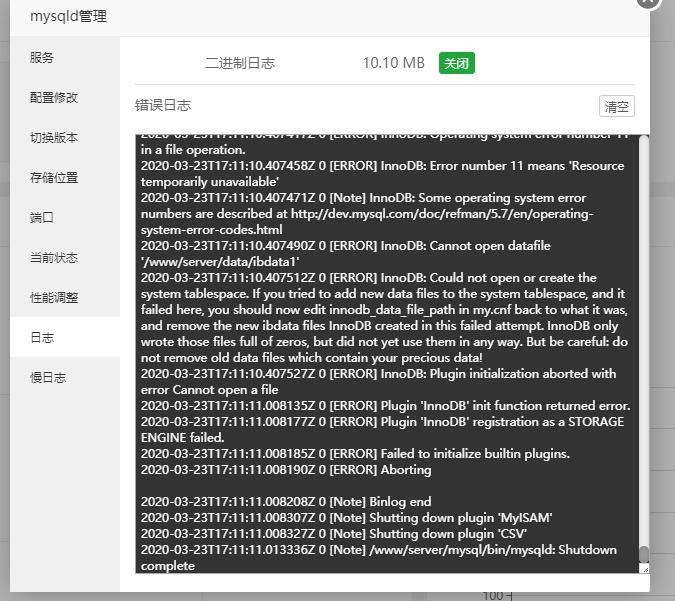The height and width of the screenshot is (601, 675).
Task: Select the 日志 tab
Action: (65, 337)
